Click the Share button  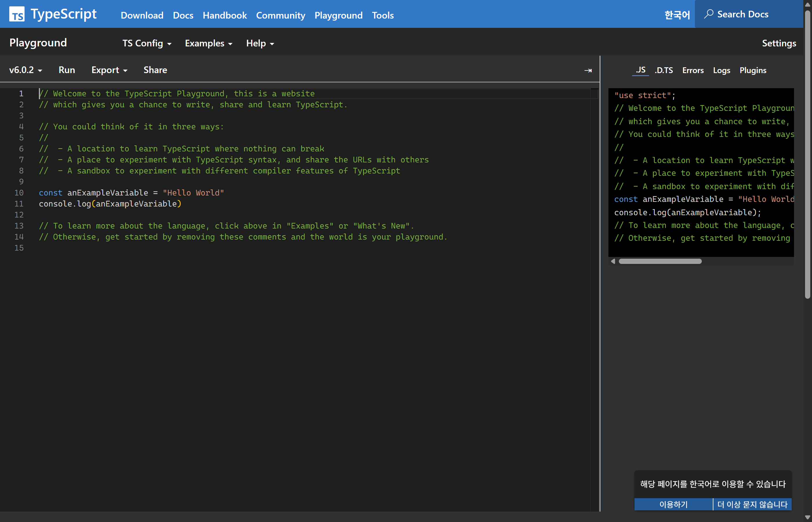(155, 70)
